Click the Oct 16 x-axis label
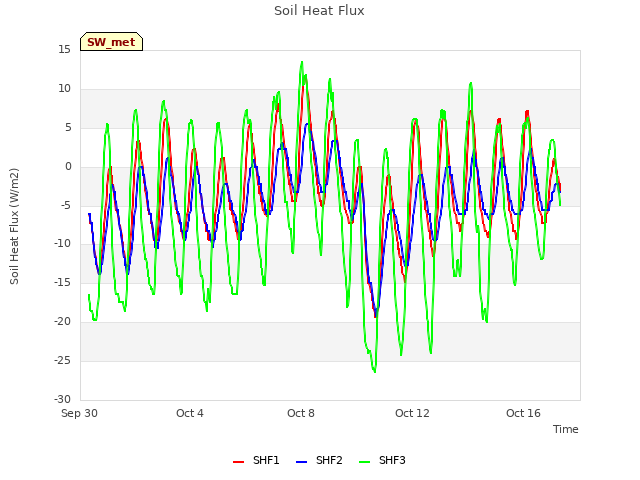 523,413
